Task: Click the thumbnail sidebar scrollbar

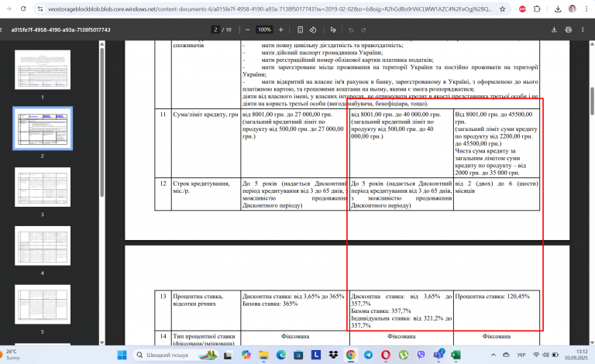Action: [x=101, y=122]
